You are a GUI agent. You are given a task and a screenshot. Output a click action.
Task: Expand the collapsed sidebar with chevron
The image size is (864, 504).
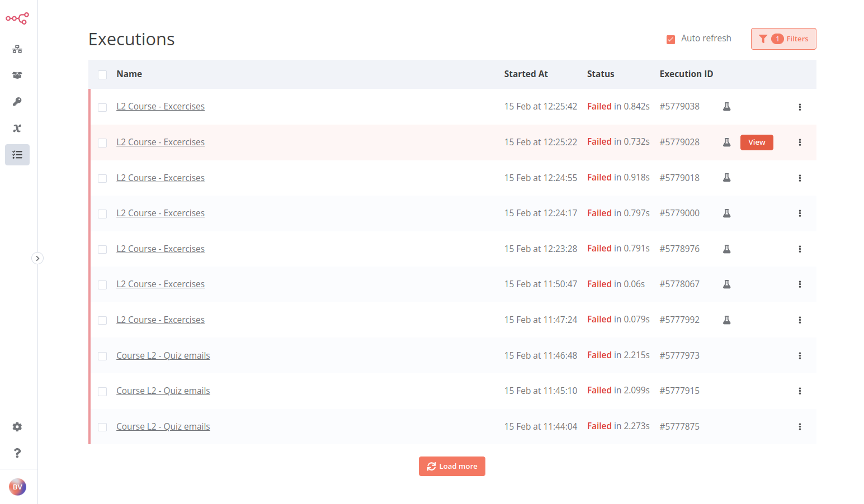coord(37,258)
